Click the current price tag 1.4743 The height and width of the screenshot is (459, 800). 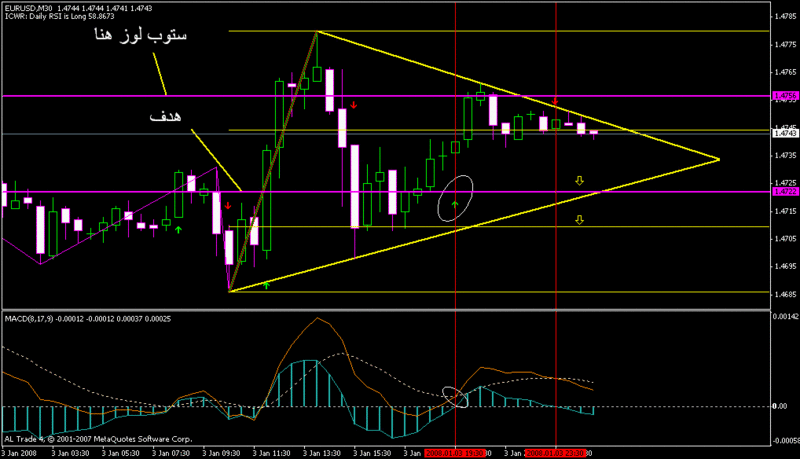point(785,133)
